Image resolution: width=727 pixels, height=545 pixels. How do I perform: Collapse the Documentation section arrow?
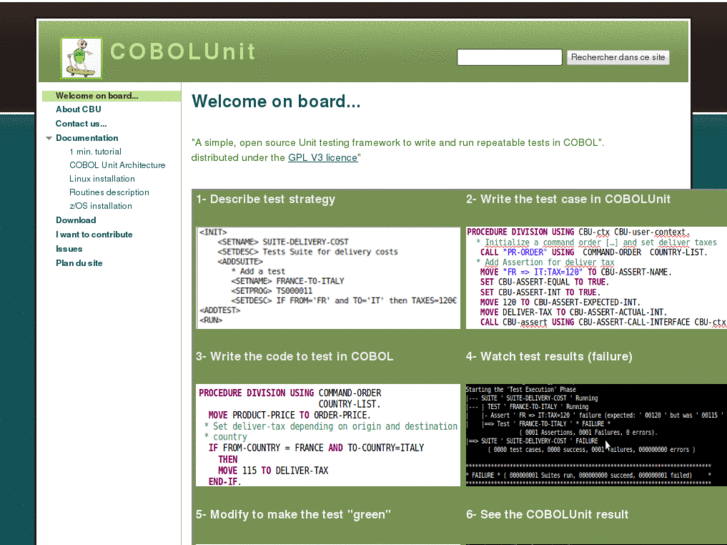point(49,138)
